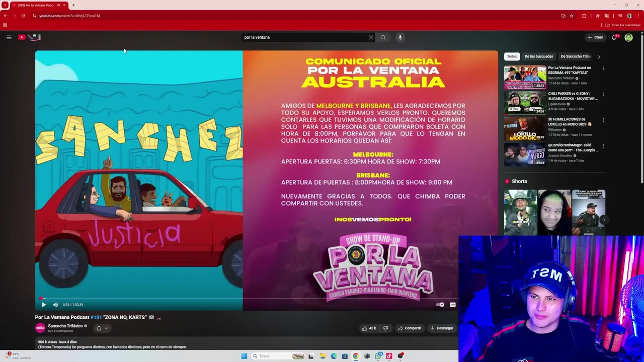
Task: Click the youtube.com address bar URL
Action: tap(69, 16)
